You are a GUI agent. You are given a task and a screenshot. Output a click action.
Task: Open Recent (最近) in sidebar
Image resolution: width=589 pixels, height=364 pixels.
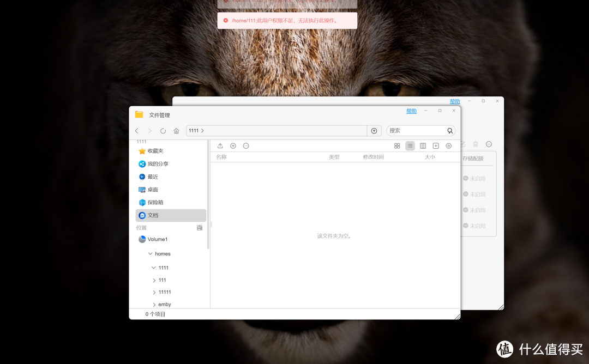171,177
